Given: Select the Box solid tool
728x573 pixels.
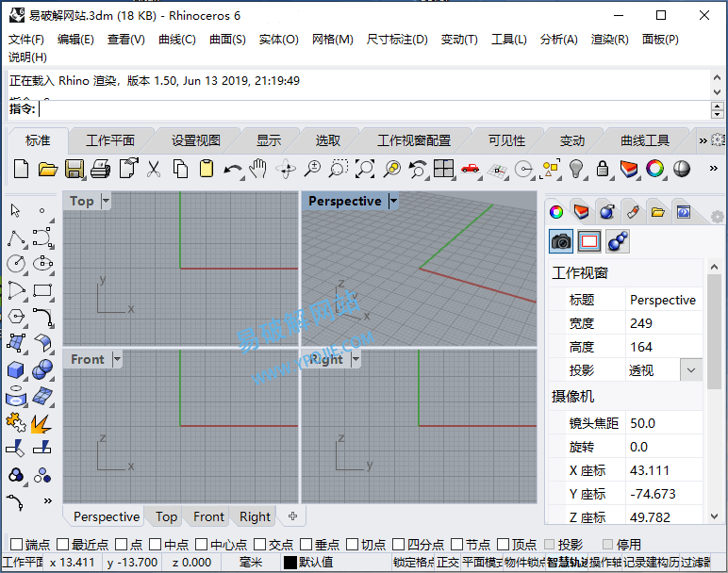Looking at the screenshot, I should [x=16, y=369].
